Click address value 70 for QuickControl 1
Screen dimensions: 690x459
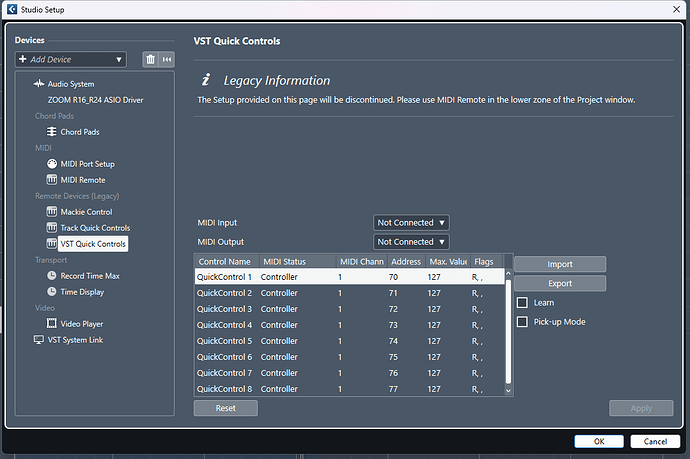(393, 277)
